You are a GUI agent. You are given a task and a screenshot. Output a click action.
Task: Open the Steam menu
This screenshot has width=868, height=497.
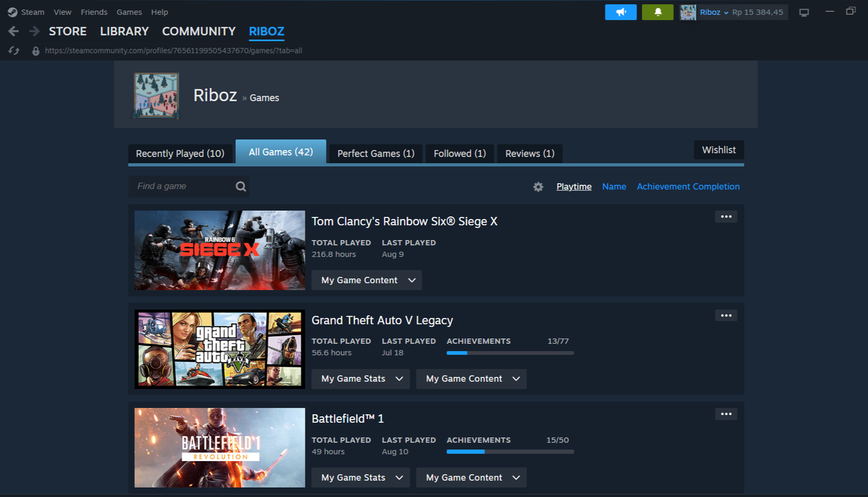pos(33,12)
